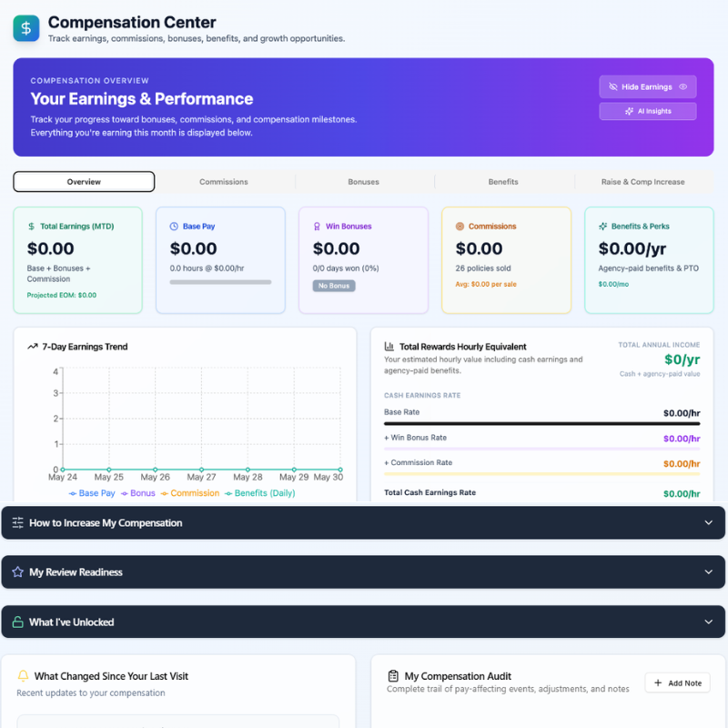
Task: Click the Add Note button
Action: pyautogui.click(x=677, y=682)
